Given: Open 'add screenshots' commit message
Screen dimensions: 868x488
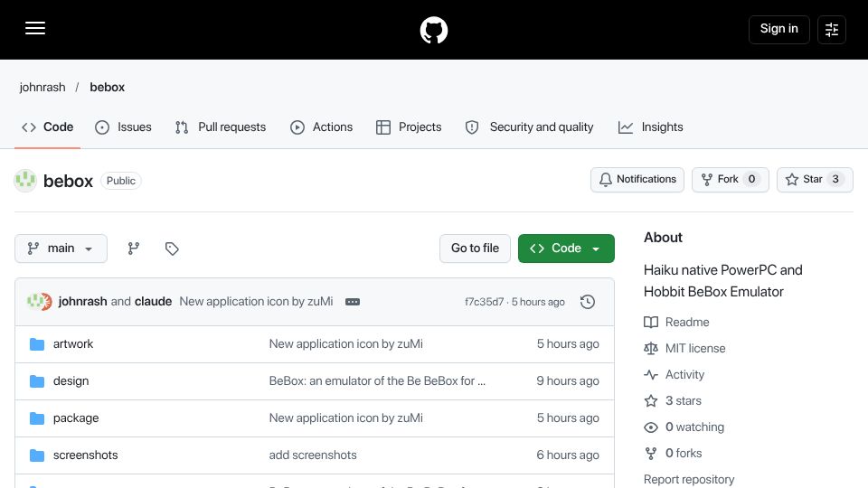Looking at the screenshot, I should click(x=313, y=455).
